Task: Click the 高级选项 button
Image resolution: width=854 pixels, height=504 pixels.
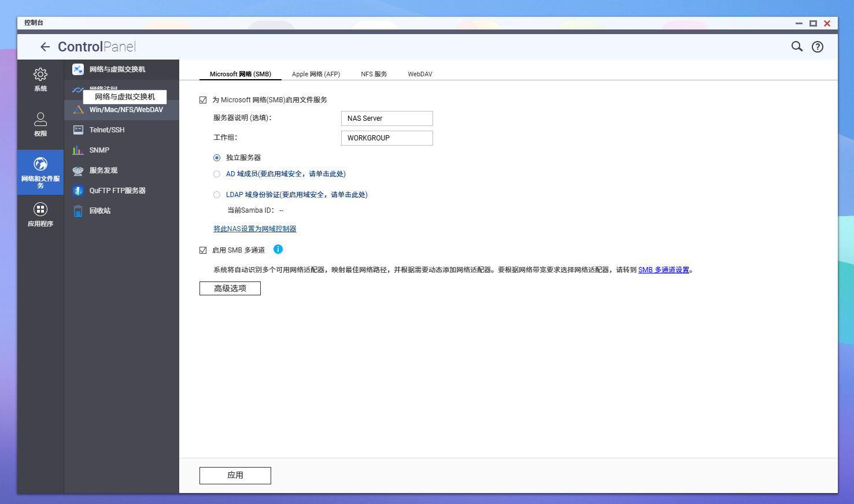Action: coord(230,288)
